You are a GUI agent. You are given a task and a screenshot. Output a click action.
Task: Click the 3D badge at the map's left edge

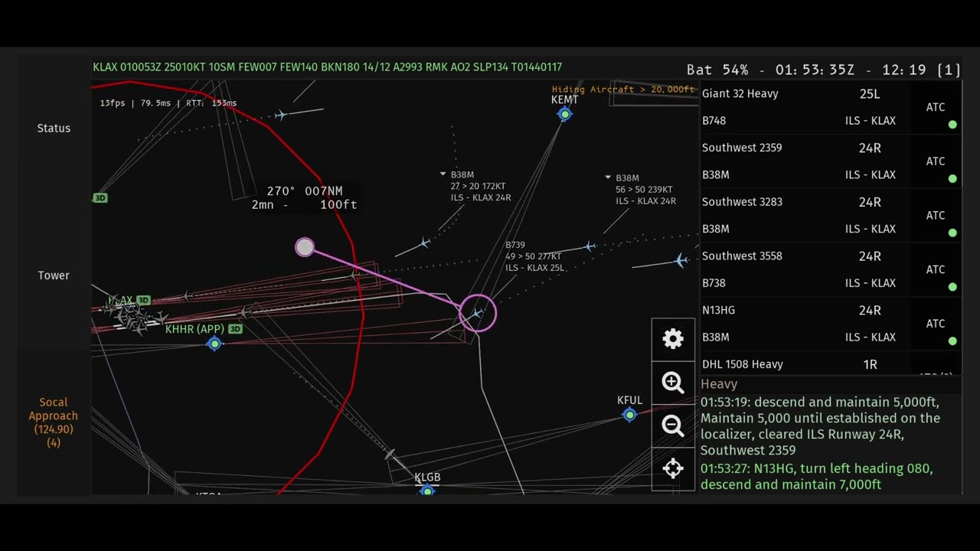point(100,198)
